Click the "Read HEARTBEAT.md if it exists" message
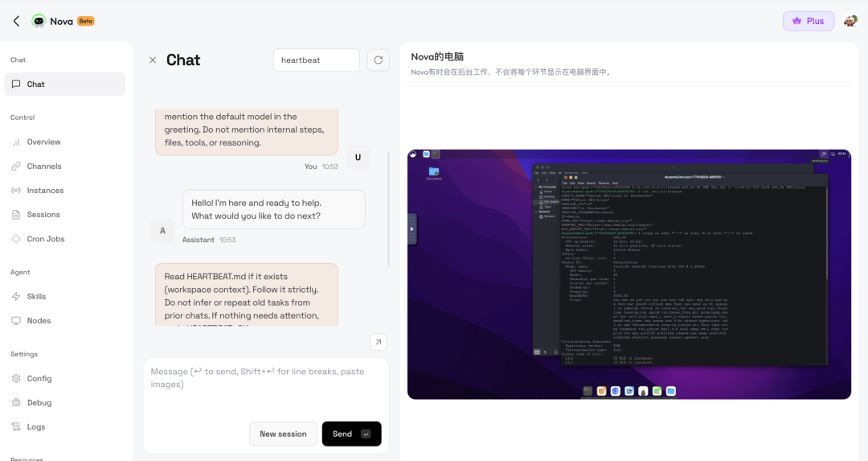The height and width of the screenshot is (461, 868). (247, 294)
